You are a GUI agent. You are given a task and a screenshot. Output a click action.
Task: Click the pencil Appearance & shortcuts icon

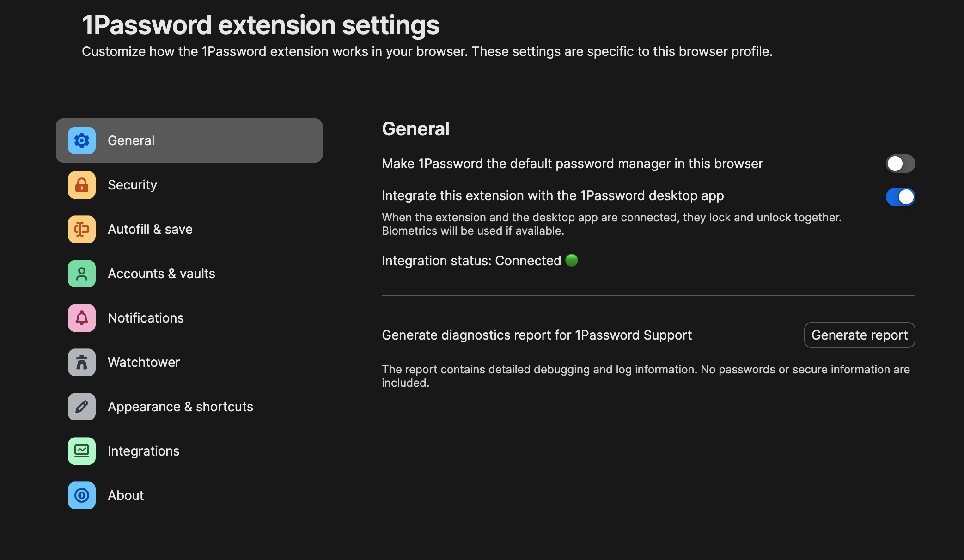(82, 407)
